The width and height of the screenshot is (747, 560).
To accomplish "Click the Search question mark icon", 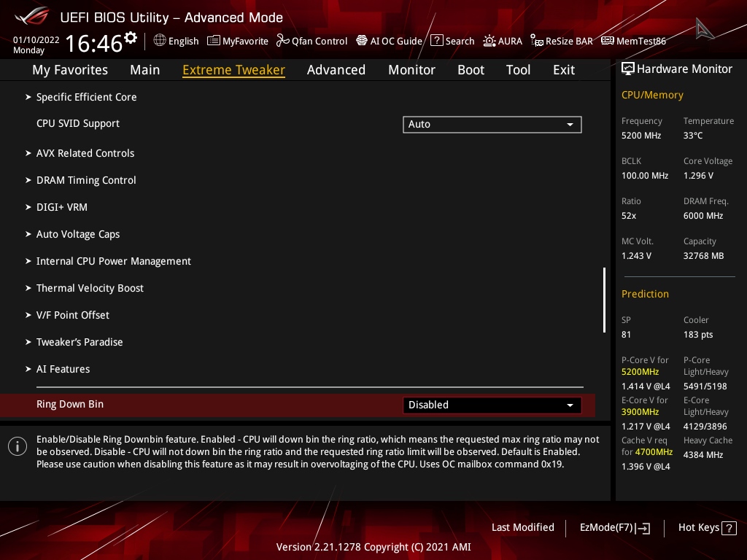I will pyautogui.click(x=436, y=41).
